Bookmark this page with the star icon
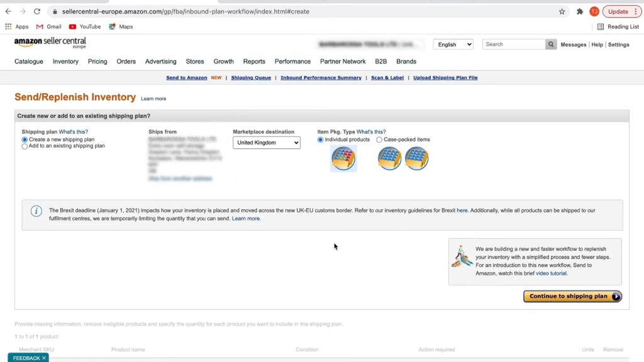Screen dimensions: 644x362 coord(562,11)
